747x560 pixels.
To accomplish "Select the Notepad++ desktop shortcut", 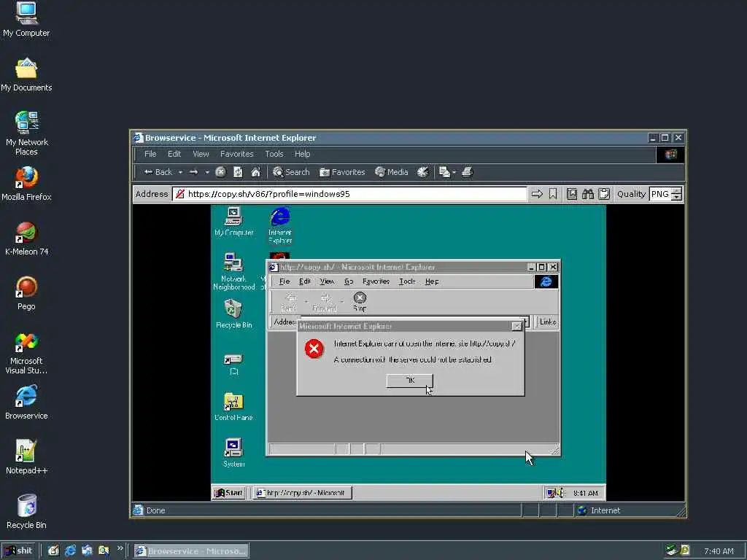I will (x=26, y=457).
